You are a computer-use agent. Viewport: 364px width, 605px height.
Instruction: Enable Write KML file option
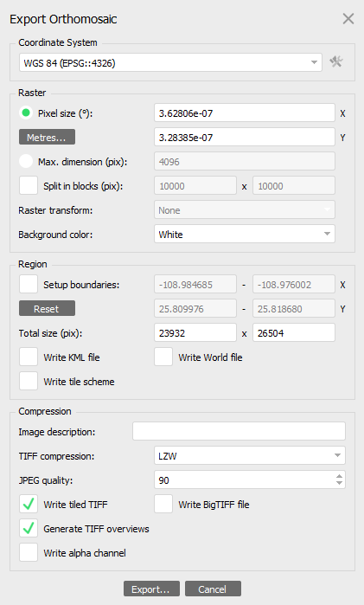pos(29,357)
